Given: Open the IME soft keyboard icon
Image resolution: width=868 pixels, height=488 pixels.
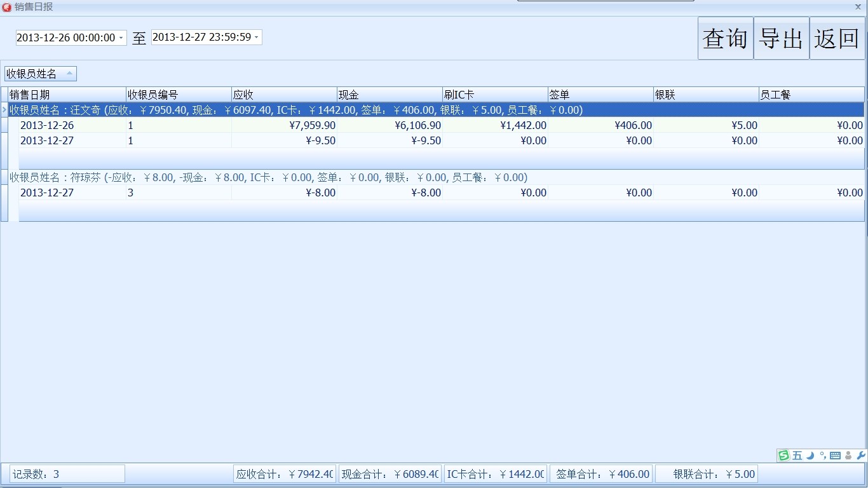Looking at the screenshot, I should coord(835,456).
